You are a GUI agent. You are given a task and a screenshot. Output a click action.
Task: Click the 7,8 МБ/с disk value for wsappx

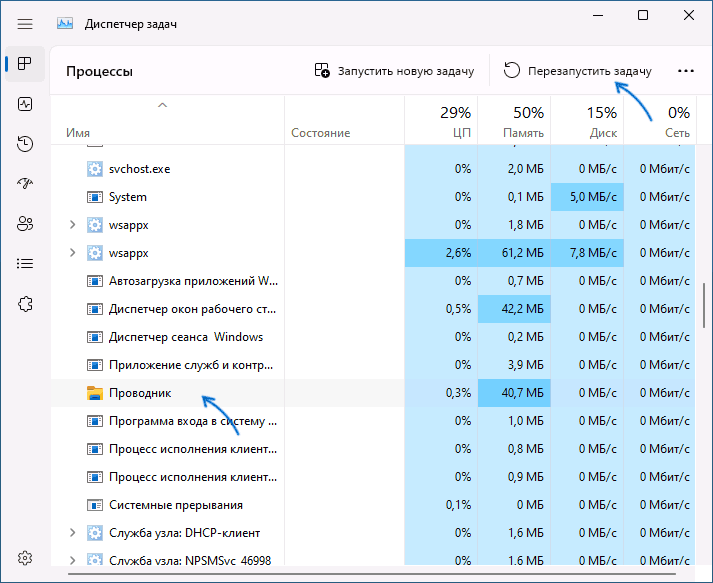587,253
